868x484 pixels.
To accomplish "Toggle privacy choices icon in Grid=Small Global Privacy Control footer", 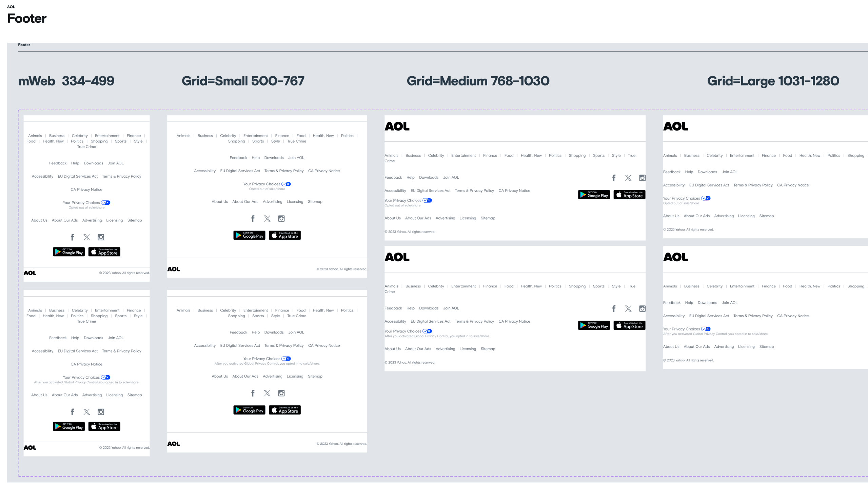I will coord(287,359).
